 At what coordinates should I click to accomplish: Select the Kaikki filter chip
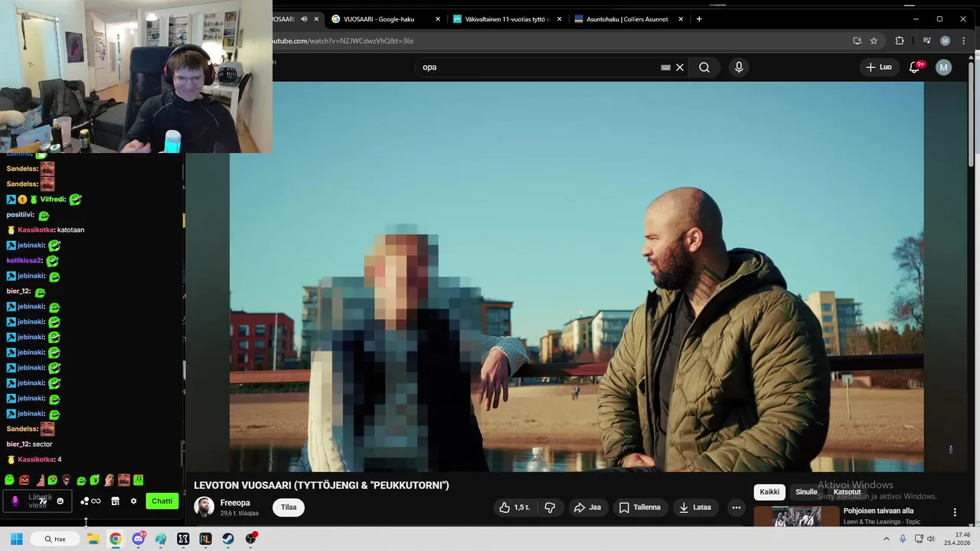pos(769,492)
